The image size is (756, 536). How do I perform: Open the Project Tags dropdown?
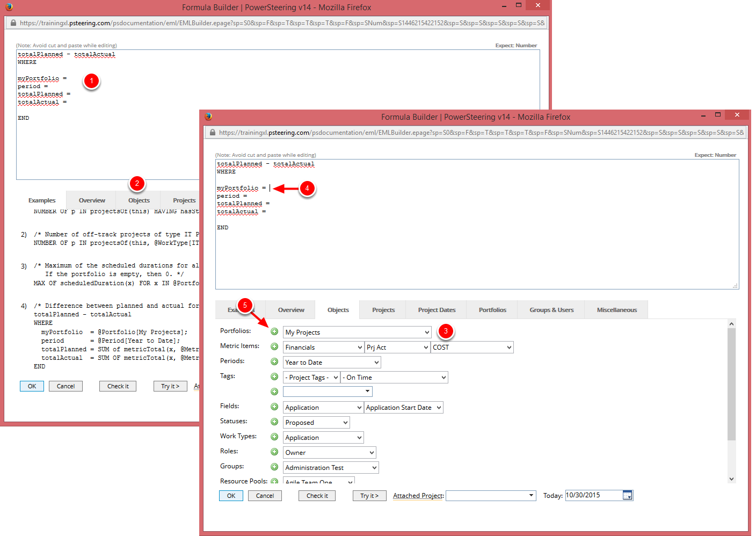[x=311, y=378]
